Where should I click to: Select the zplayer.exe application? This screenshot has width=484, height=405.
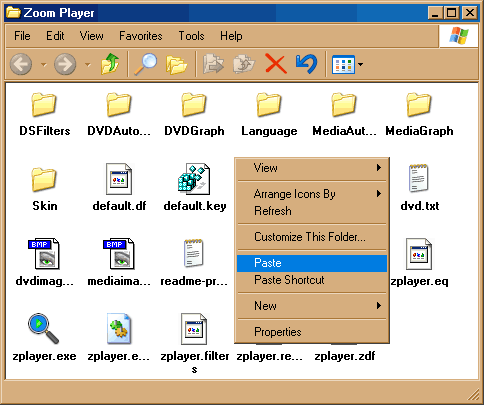pyautogui.click(x=44, y=338)
